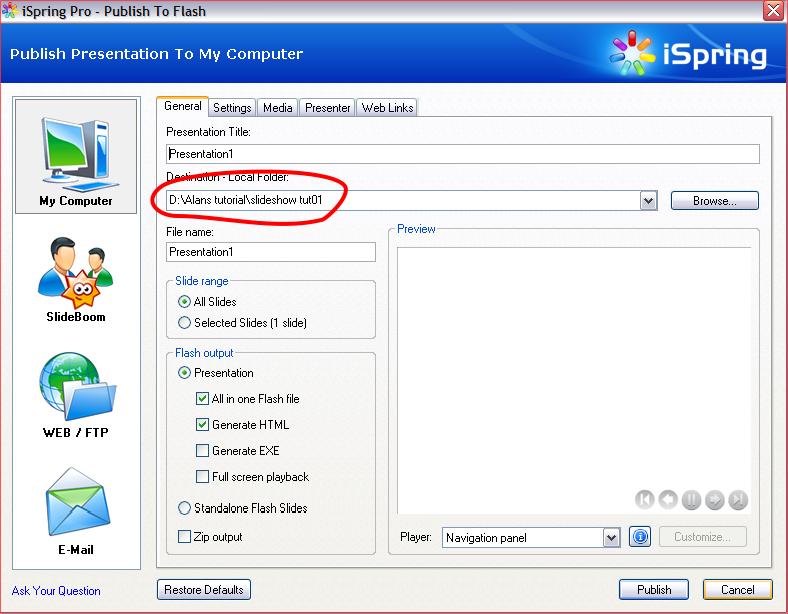Choose the SlideBoom publishing option

click(76, 279)
